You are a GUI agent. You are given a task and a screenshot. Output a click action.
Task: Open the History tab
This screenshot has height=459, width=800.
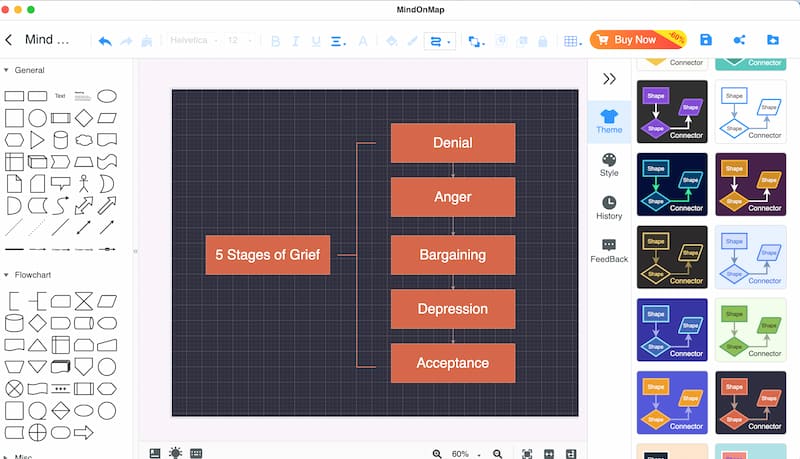click(x=609, y=208)
